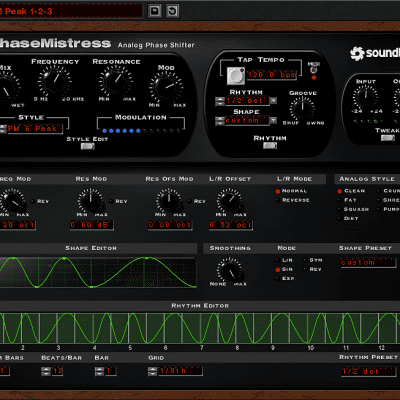The image size is (400, 400).
Task: Toggle the MIDI sync switch
Action: pyautogui.click(x=313, y=70)
